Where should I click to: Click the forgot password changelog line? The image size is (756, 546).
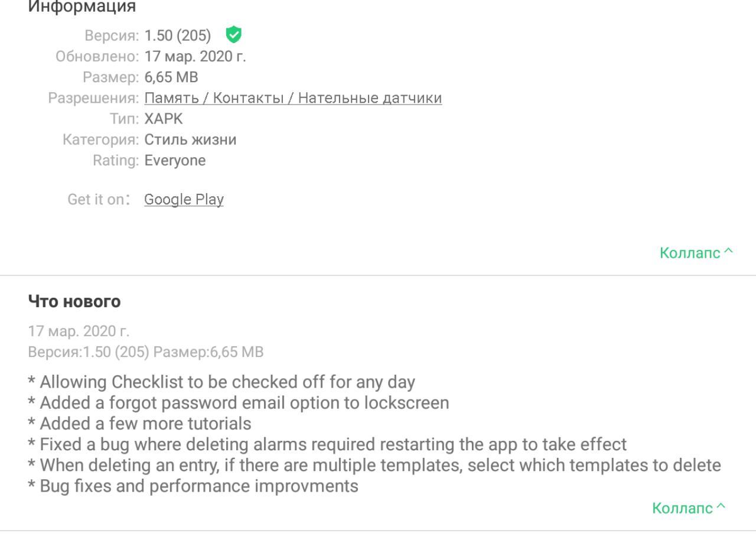tap(239, 403)
